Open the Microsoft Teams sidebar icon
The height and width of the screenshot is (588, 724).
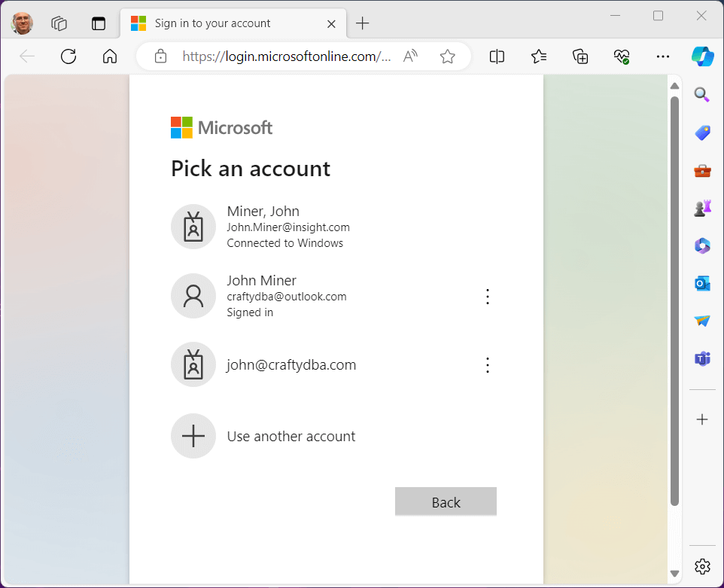pyautogui.click(x=702, y=358)
